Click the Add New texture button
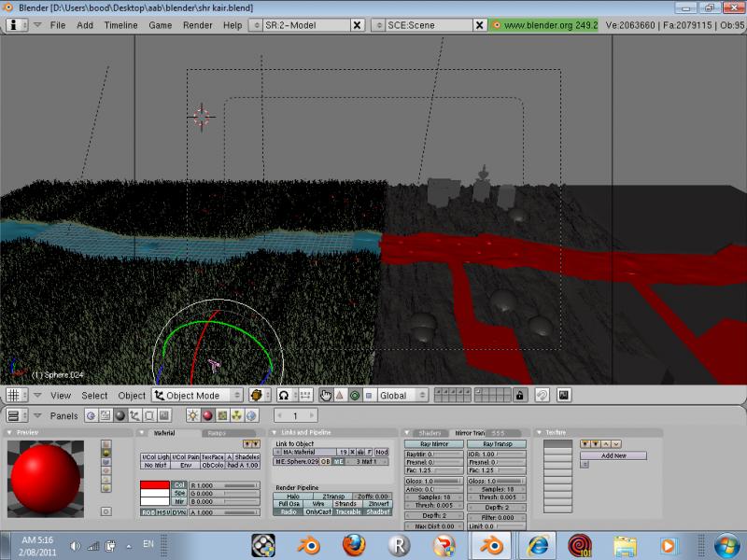Screen dimensions: 747x560 coord(613,455)
